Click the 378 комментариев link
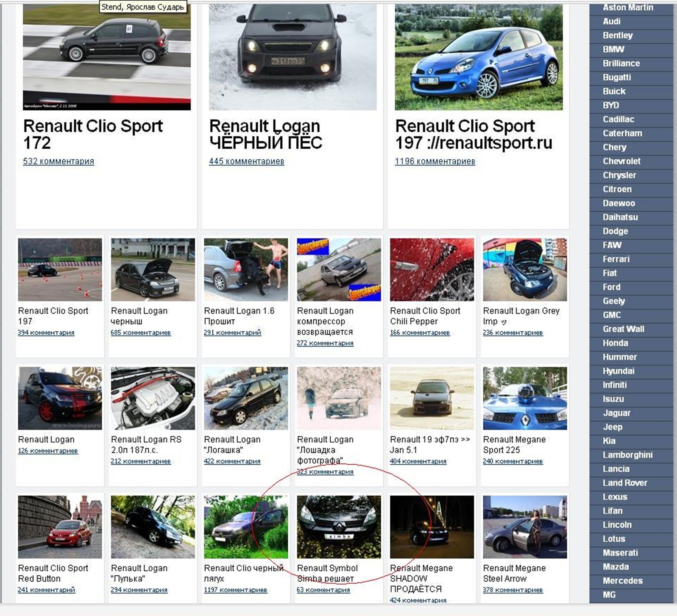 point(513,590)
